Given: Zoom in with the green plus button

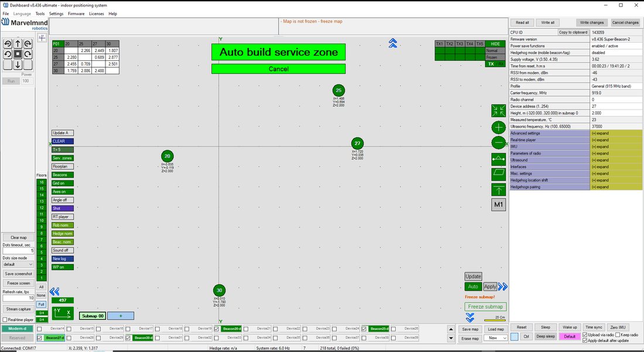Looking at the screenshot, I should point(499,127).
